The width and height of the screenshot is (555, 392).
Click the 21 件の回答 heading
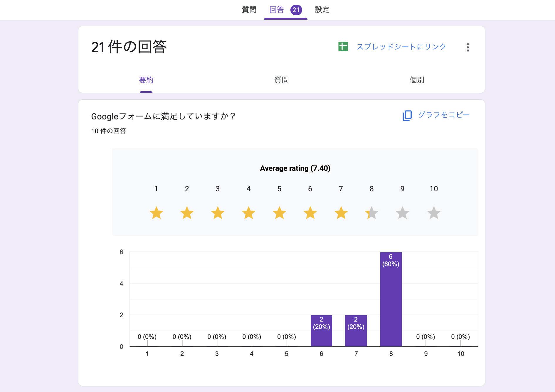point(129,47)
